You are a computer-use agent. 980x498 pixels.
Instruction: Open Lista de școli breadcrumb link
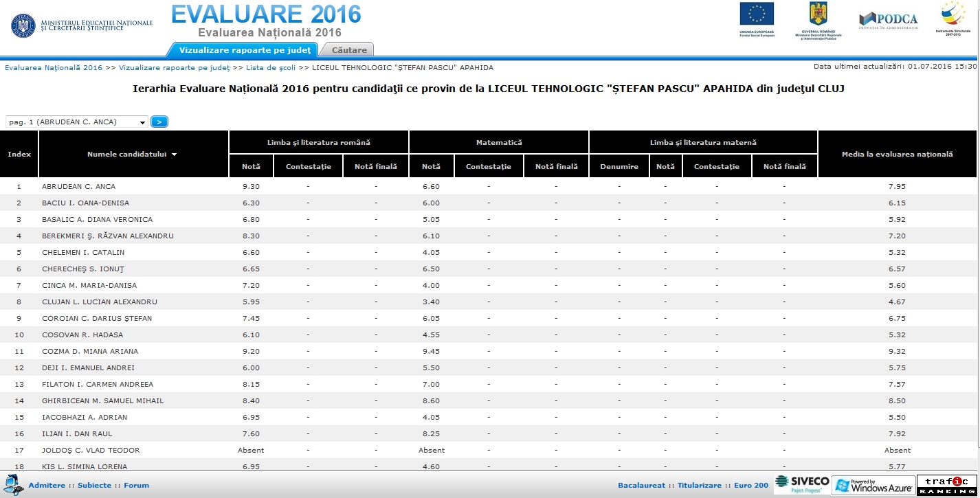270,68
